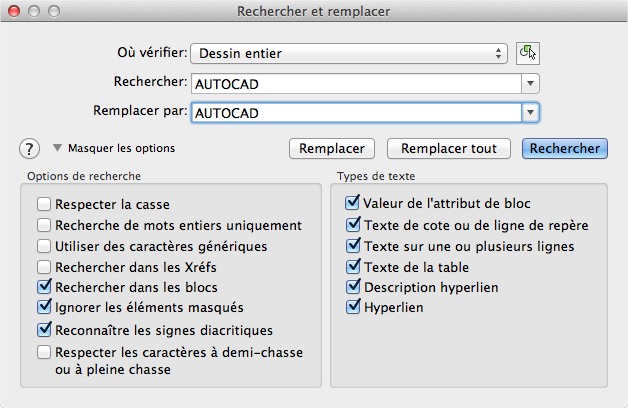Screen dimensions: 628x408
Task: Uncheck Texte de la table option
Action: 352,266
